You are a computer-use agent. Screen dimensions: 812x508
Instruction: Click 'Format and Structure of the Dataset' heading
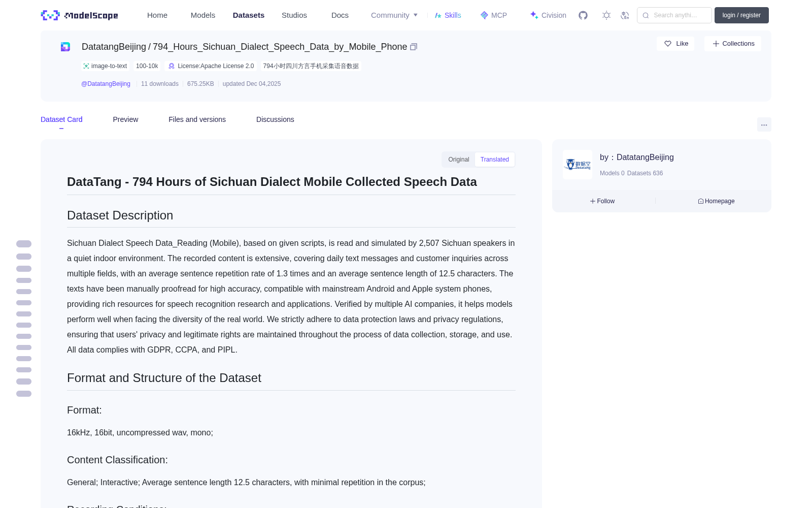coord(164,378)
